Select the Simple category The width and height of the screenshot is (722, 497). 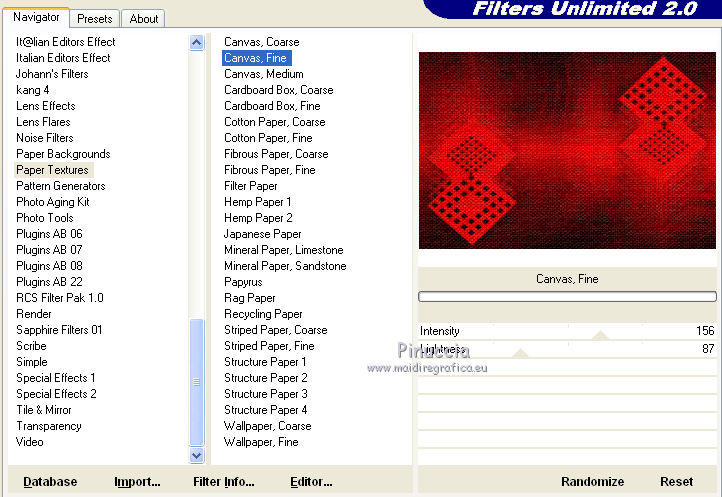(x=32, y=362)
